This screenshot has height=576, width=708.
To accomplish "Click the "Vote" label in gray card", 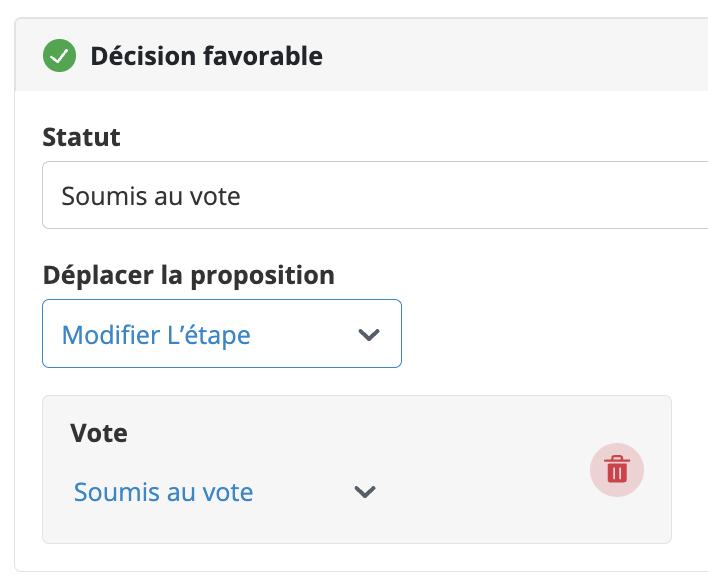I will pyautogui.click(x=99, y=433).
